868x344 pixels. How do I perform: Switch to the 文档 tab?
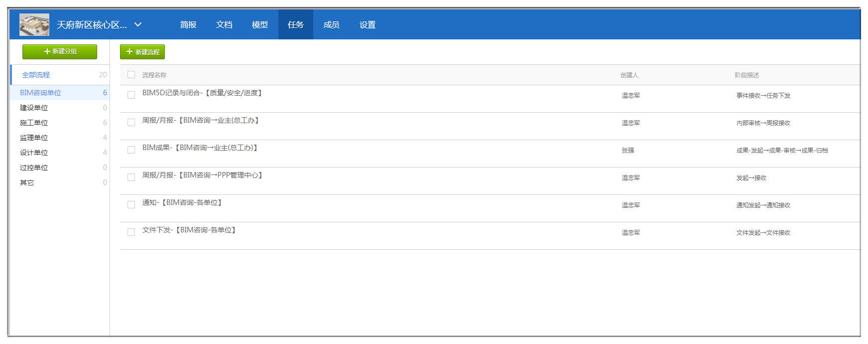pos(224,25)
